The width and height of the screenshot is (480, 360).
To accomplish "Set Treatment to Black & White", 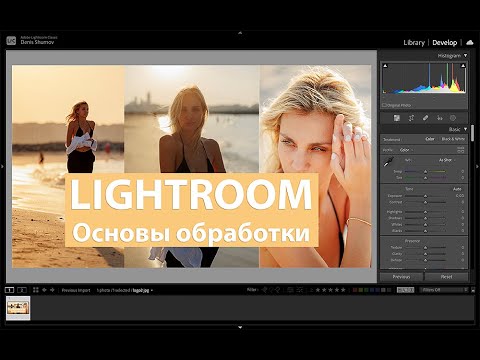I will pyautogui.click(x=453, y=139).
